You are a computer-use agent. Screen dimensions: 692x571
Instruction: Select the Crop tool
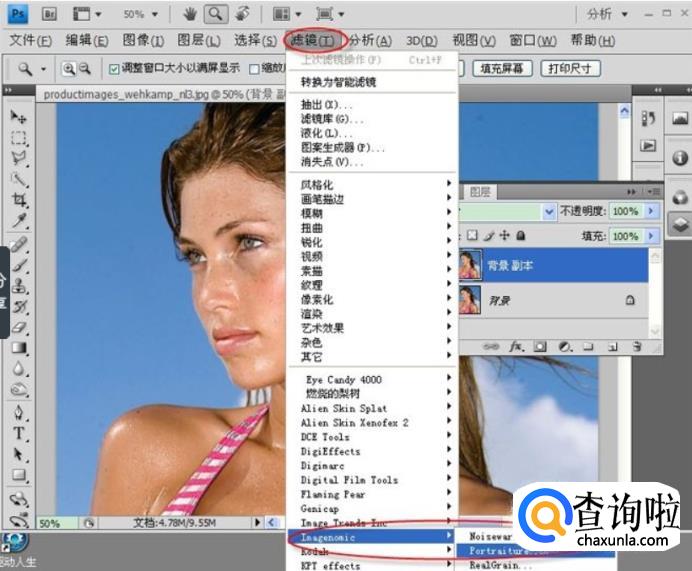point(19,200)
